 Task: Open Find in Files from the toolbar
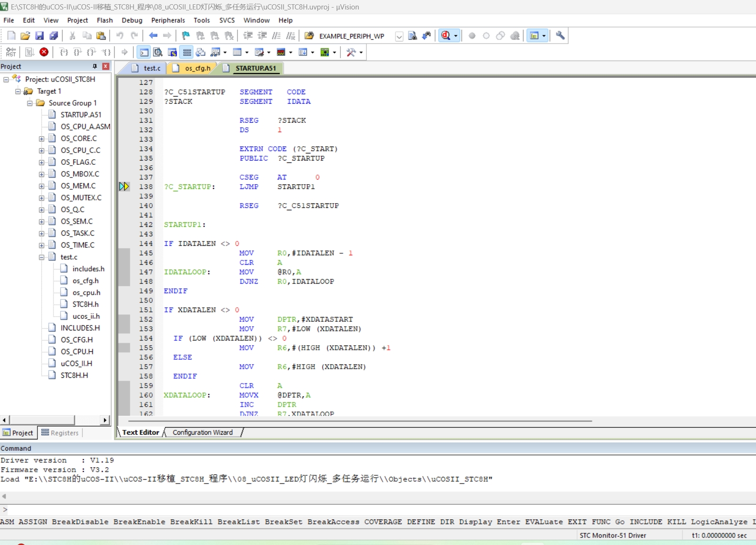[x=309, y=36]
